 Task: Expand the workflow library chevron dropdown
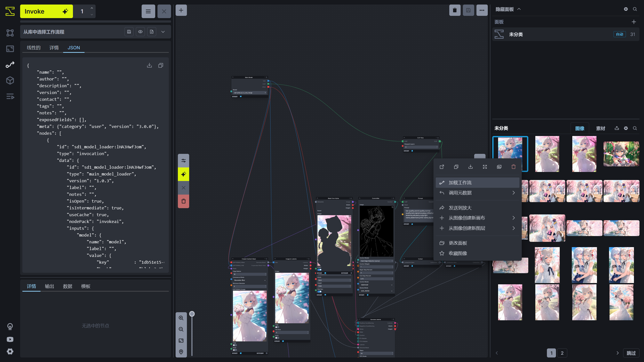(163, 32)
